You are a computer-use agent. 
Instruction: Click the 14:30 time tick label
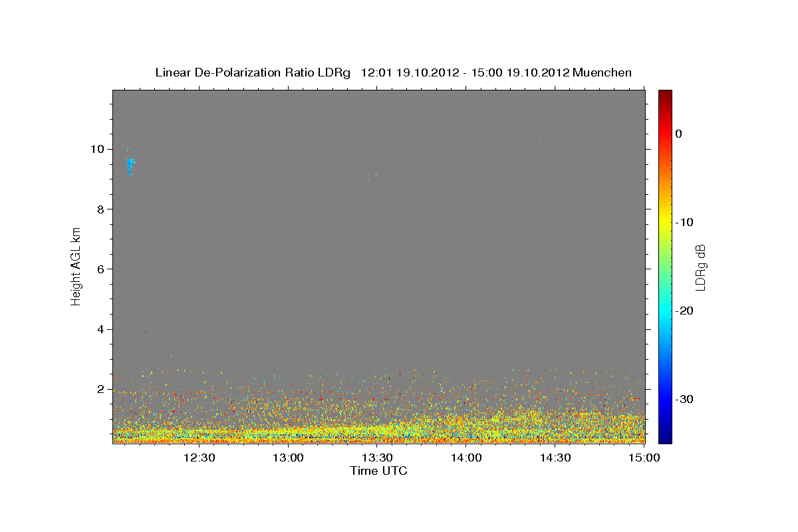[556, 458]
